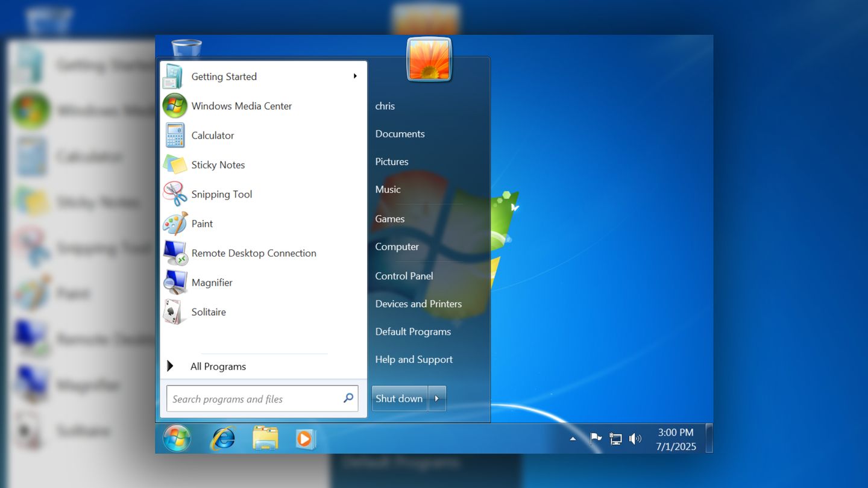Open Sticky Notes

(x=218, y=164)
